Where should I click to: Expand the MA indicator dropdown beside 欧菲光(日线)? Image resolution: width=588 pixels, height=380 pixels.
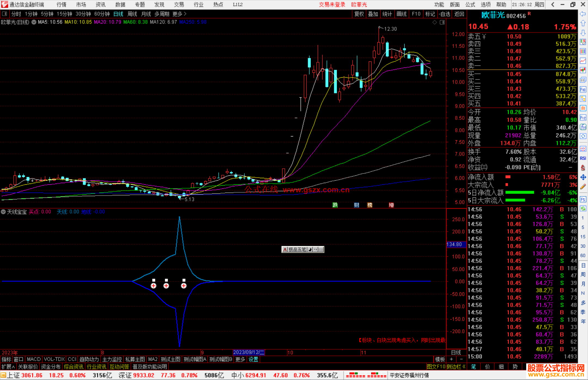pos(34,22)
